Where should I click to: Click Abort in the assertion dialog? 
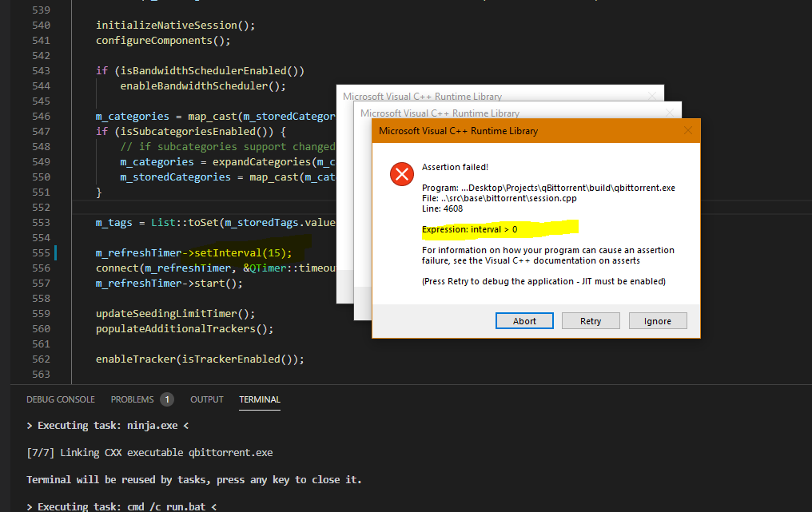click(x=524, y=320)
